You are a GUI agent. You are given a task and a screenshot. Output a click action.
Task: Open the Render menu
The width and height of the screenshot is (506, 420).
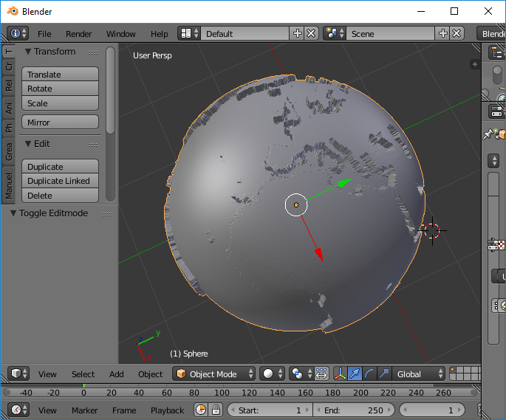tap(78, 33)
